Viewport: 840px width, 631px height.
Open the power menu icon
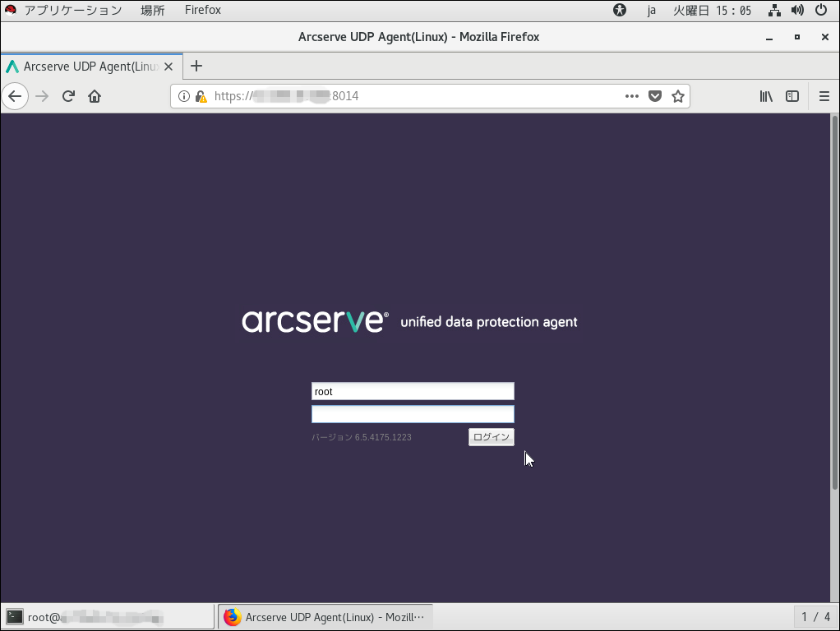coord(821,10)
